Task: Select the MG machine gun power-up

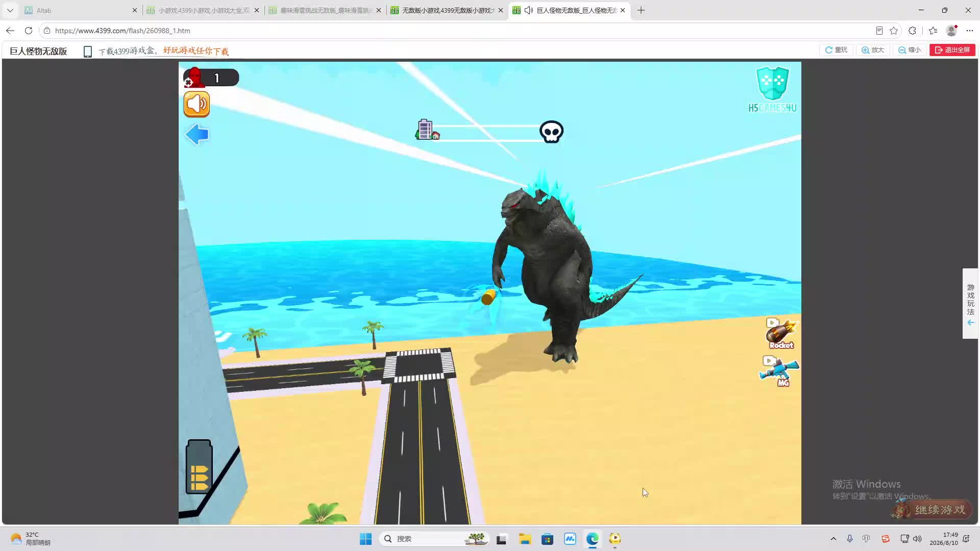Action: click(779, 371)
